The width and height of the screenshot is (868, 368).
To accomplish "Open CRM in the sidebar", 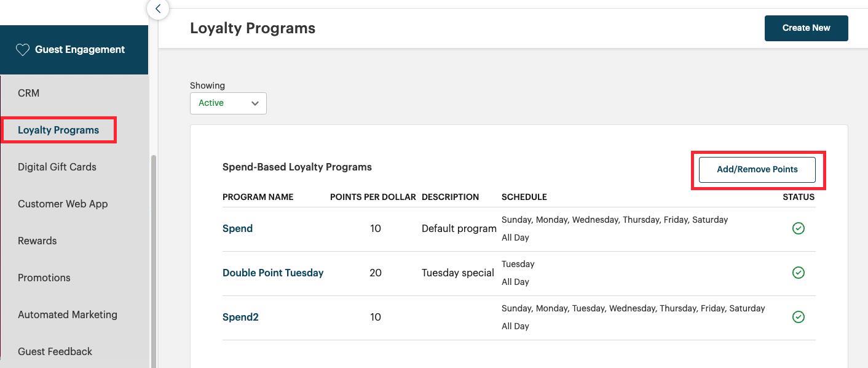I will pos(29,93).
